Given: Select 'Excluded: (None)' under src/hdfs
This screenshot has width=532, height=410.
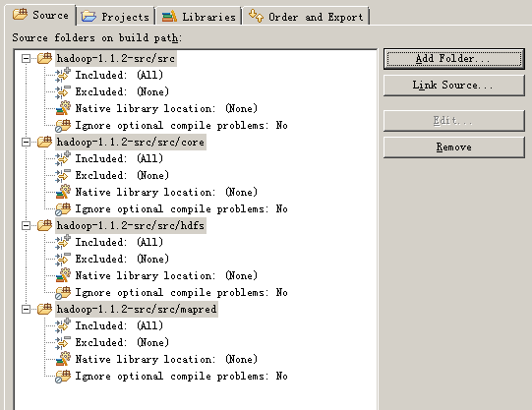Looking at the screenshot, I should pyautogui.click(x=122, y=260).
